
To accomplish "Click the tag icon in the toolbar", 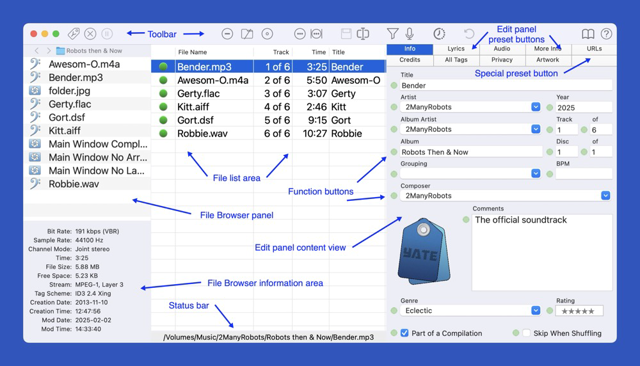I will (x=74, y=33).
